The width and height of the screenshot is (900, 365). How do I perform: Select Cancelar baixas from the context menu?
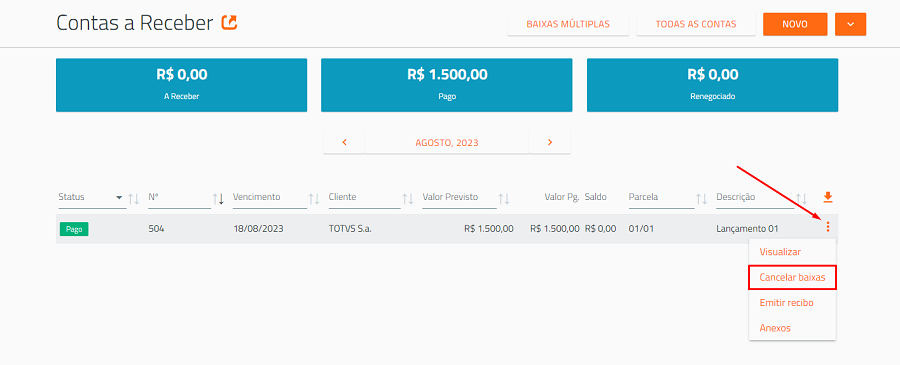point(792,277)
